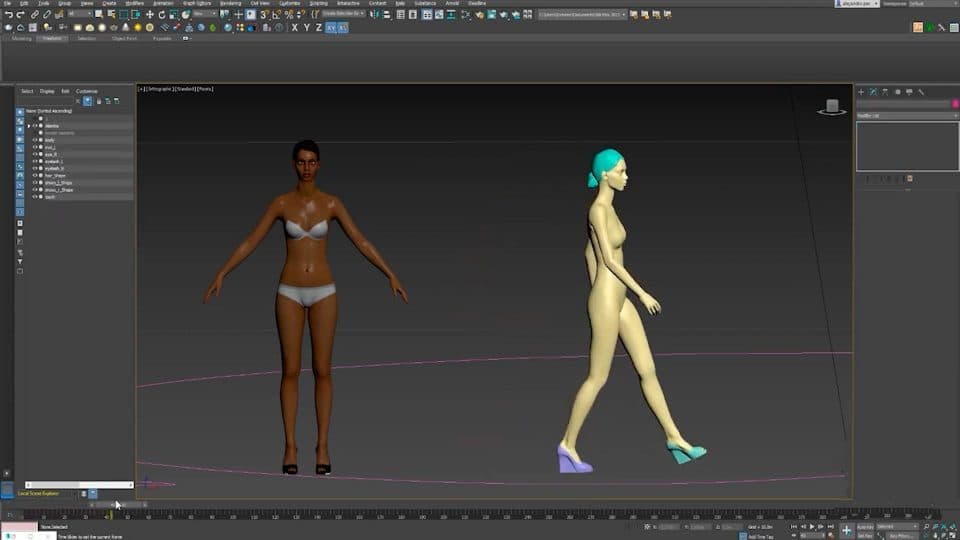Click the Scene Explorer search filter field
The width and height of the screenshot is (960, 540).
pyautogui.click(x=47, y=101)
